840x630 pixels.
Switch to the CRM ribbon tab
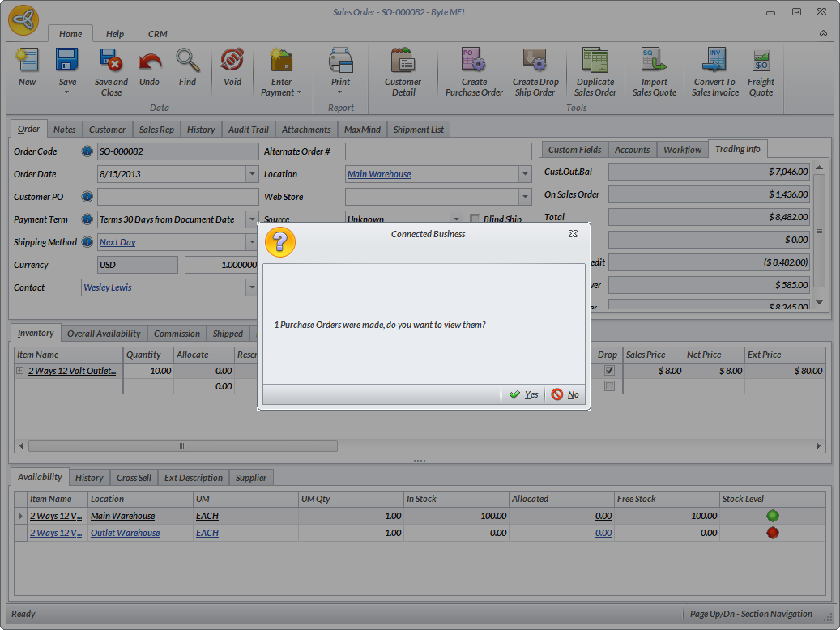coord(157,34)
